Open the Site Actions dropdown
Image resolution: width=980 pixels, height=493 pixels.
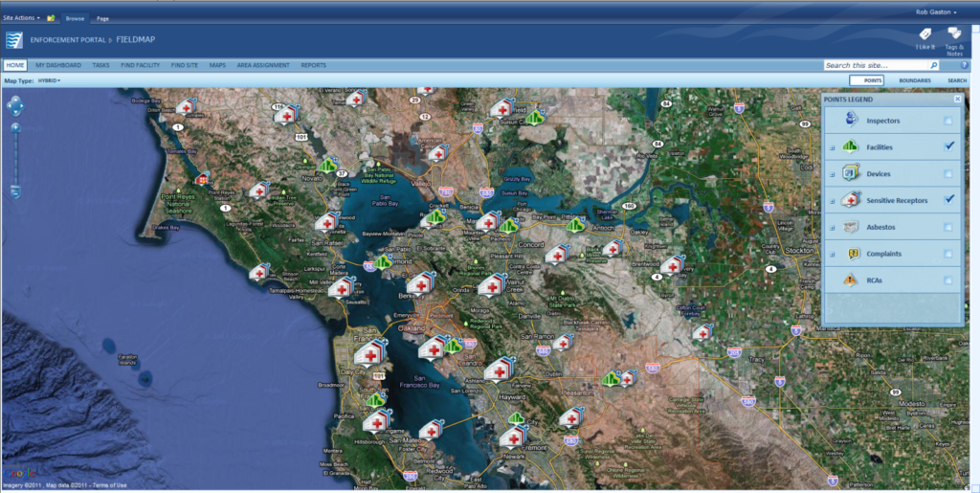click(x=21, y=18)
